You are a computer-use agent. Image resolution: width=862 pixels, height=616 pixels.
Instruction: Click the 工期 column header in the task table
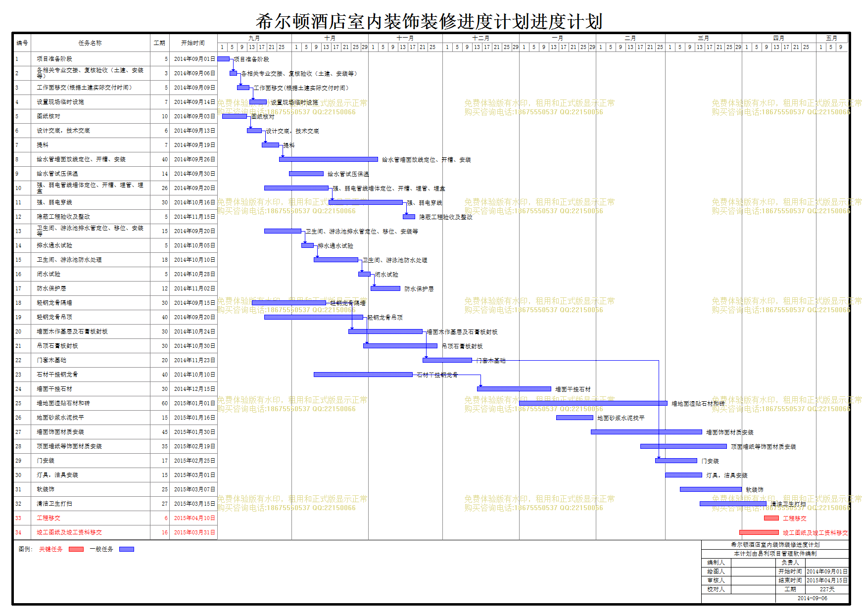[159, 43]
